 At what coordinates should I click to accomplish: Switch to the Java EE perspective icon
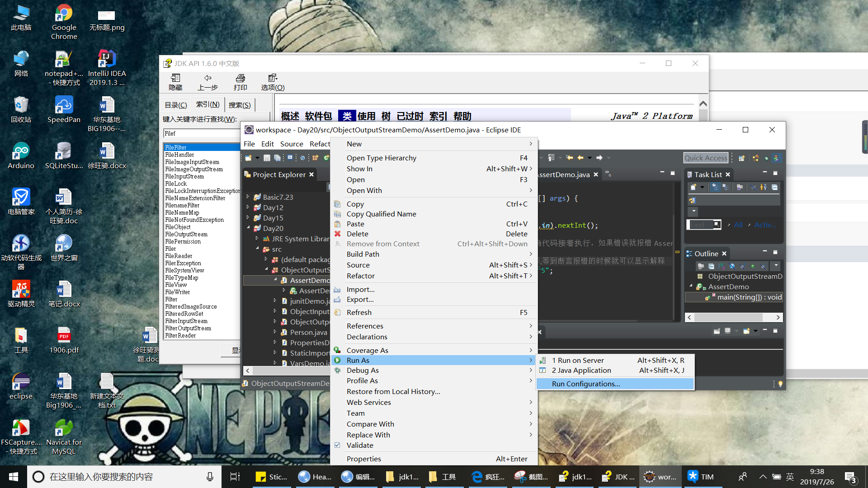click(x=756, y=158)
